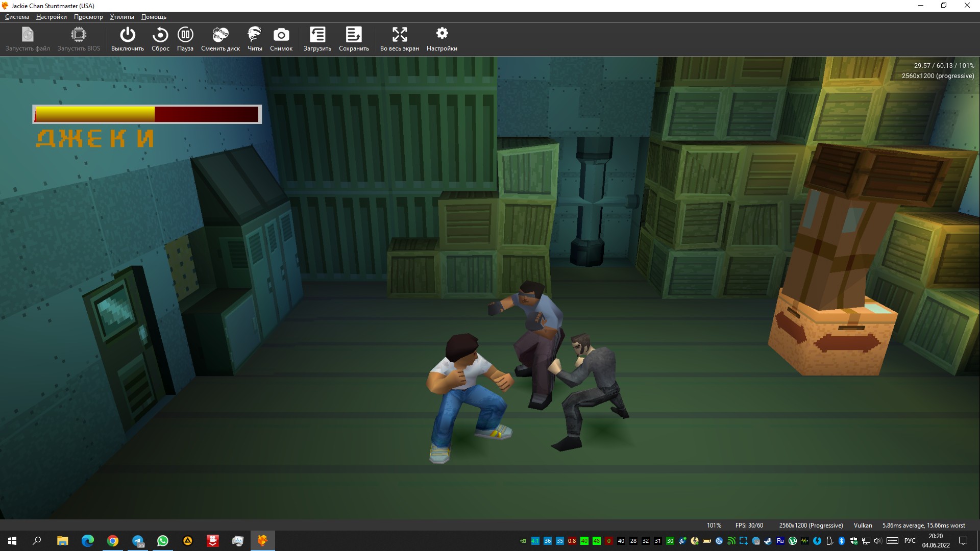Viewport: 980px width, 551px height.
Task: Open the AIMP player taskbar icon
Action: coord(188,541)
